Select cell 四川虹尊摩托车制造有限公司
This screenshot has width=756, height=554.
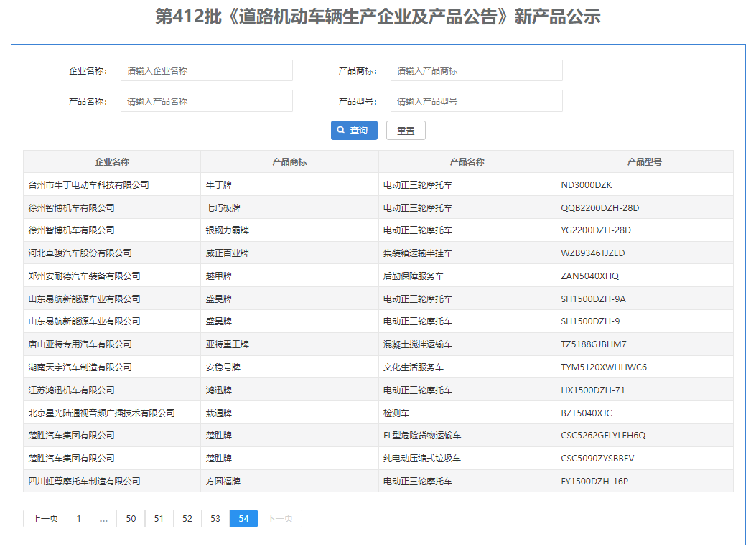112,481
